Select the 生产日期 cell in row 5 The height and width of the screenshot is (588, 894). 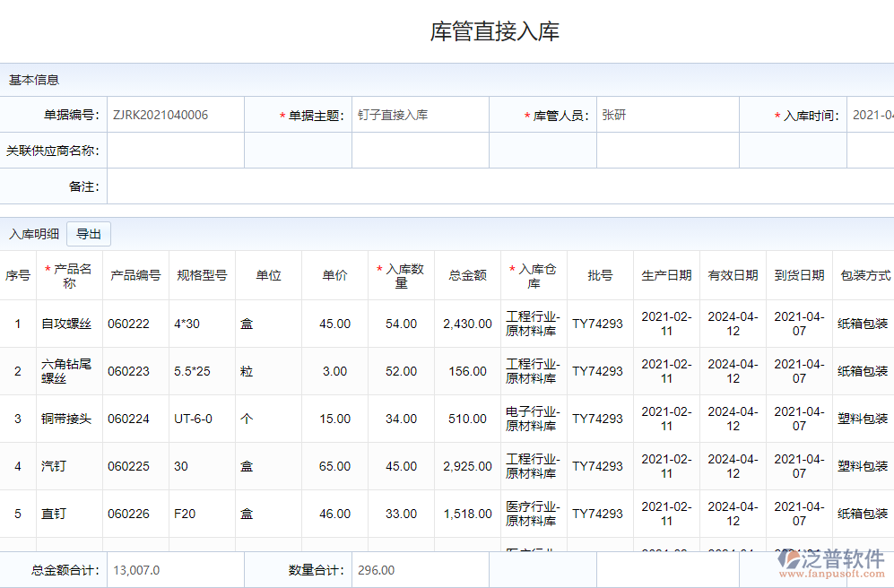(666, 514)
